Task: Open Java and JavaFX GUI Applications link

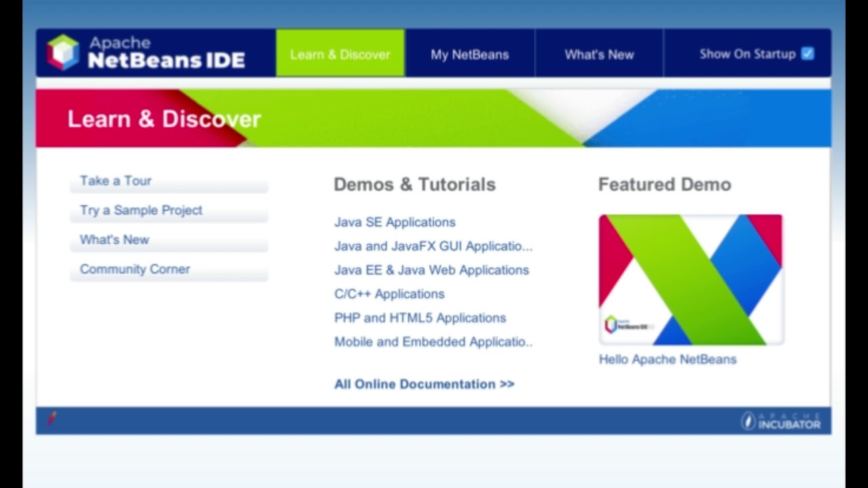Action: click(x=433, y=246)
